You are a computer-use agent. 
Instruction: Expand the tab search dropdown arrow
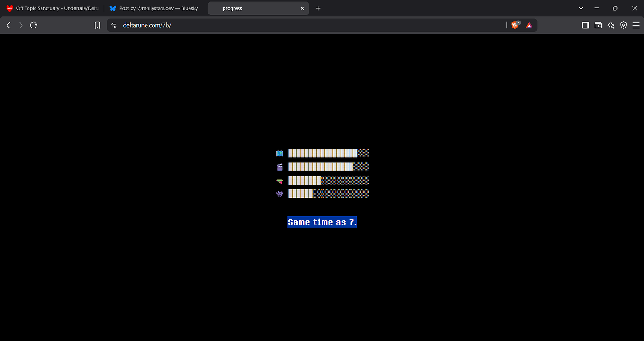pos(581,8)
